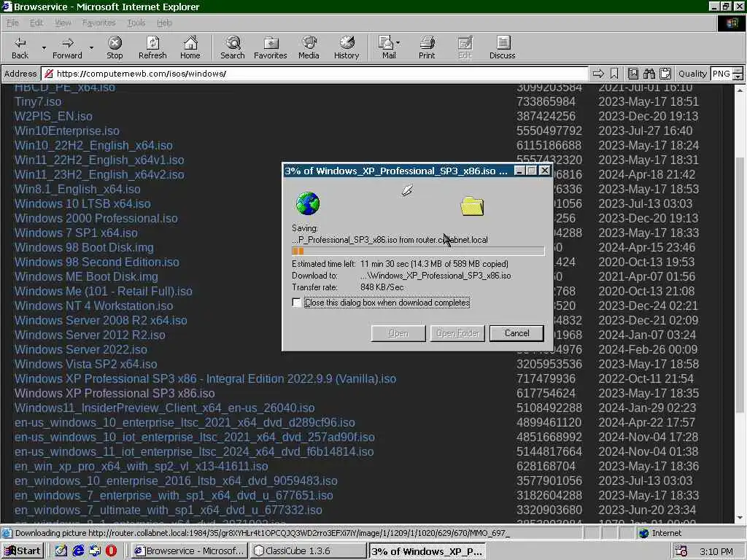The height and width of the screenshot is (560, 747).
Task: Open W2PIS_EN.iso link
Action: pos(53,116)
